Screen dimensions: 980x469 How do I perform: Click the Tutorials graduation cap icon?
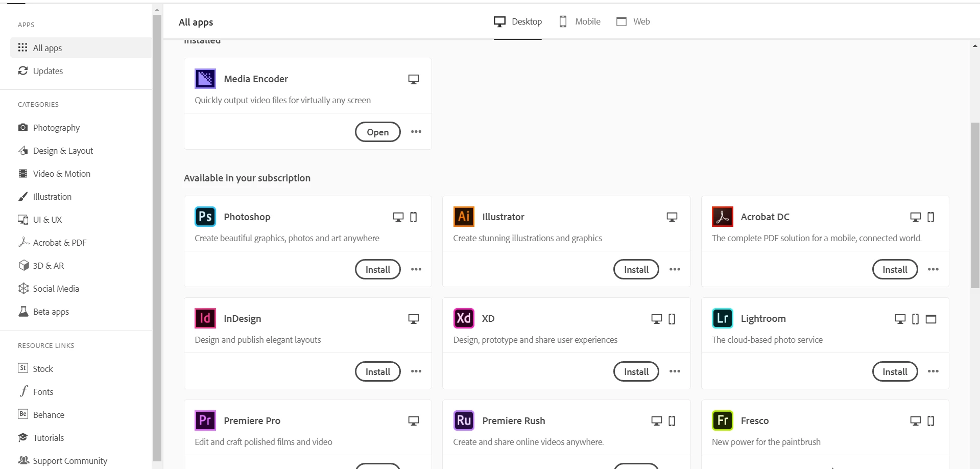point(23,437)
